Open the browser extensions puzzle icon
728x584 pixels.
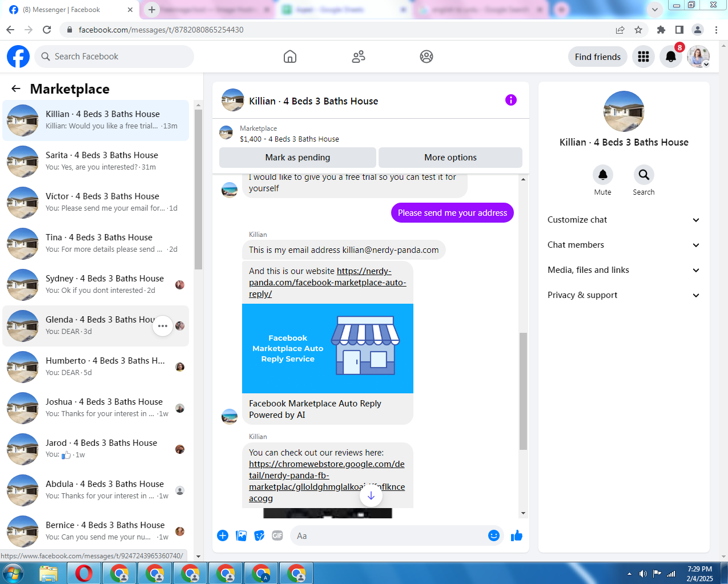coord(661,30)
